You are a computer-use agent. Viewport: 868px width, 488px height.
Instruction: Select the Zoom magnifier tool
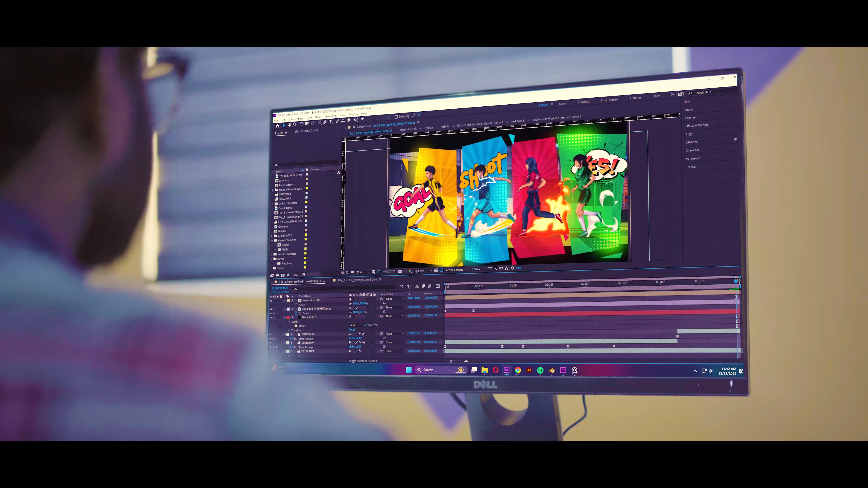pyautogui.click(x=295, y=124)
